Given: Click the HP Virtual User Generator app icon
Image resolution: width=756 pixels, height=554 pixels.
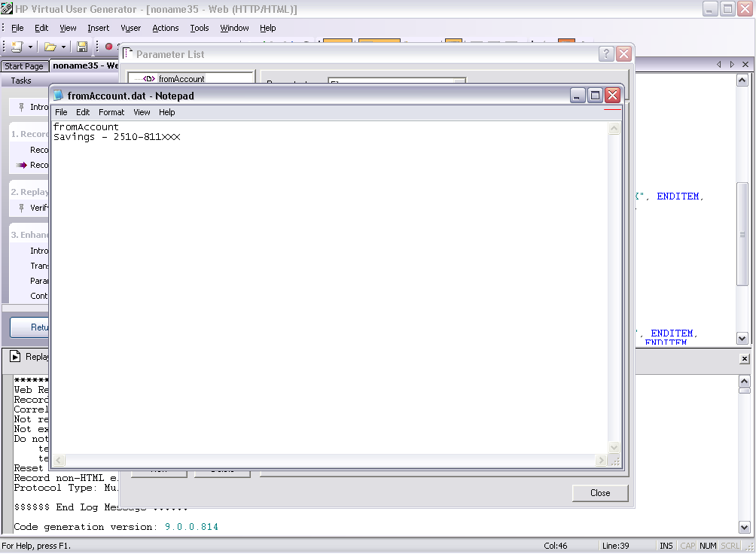Looking at the screenshot, I should click(x=7, y=8).
